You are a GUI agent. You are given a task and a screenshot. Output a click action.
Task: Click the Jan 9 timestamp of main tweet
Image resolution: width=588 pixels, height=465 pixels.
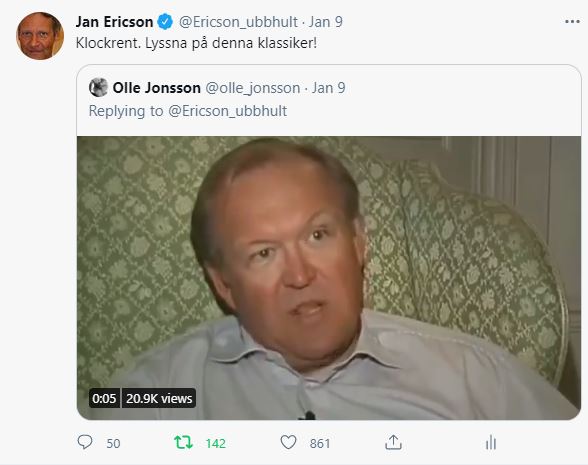(x=326, y=22)
